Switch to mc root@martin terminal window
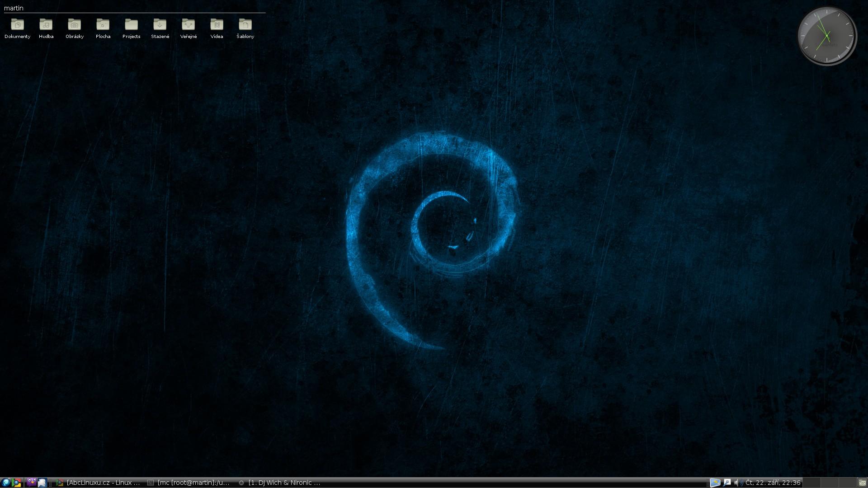 coord(189,483)
